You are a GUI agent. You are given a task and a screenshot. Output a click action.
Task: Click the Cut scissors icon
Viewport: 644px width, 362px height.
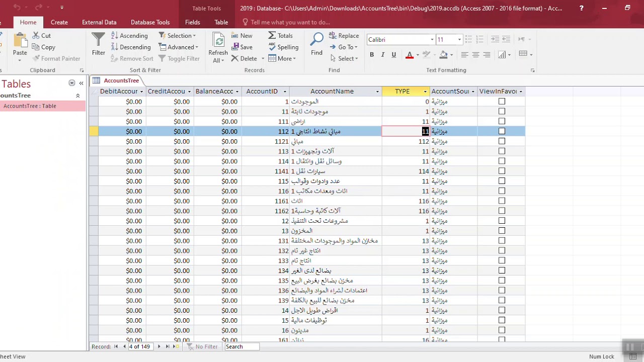[x=36, y=36]
